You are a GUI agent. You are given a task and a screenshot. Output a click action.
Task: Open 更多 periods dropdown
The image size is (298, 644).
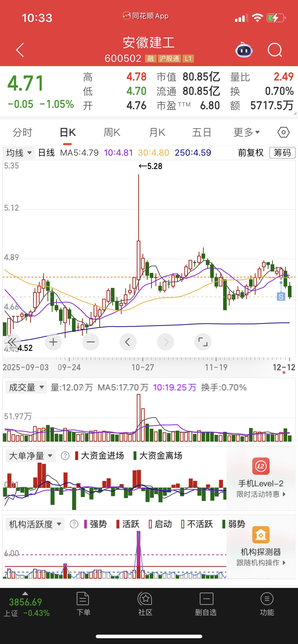click(247, 132)
